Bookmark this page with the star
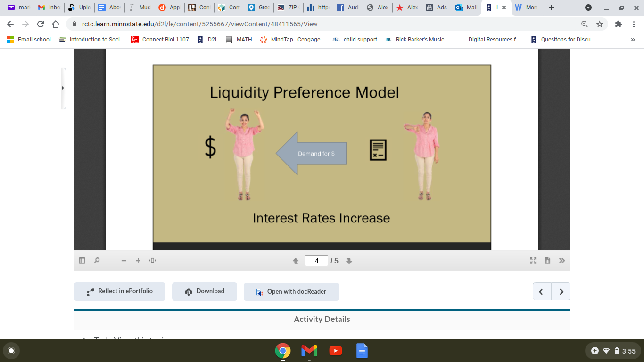Screen dimensions: 644x362 point(599,24)
